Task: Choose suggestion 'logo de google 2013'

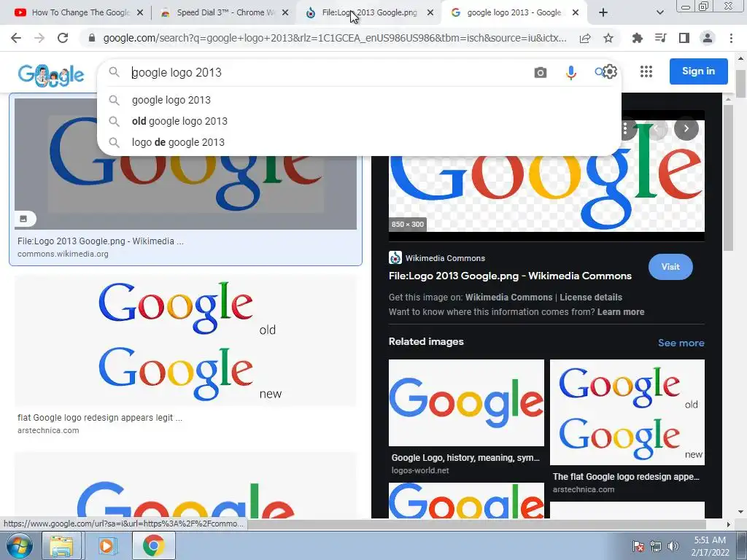Action: click(x=359, y=142)
